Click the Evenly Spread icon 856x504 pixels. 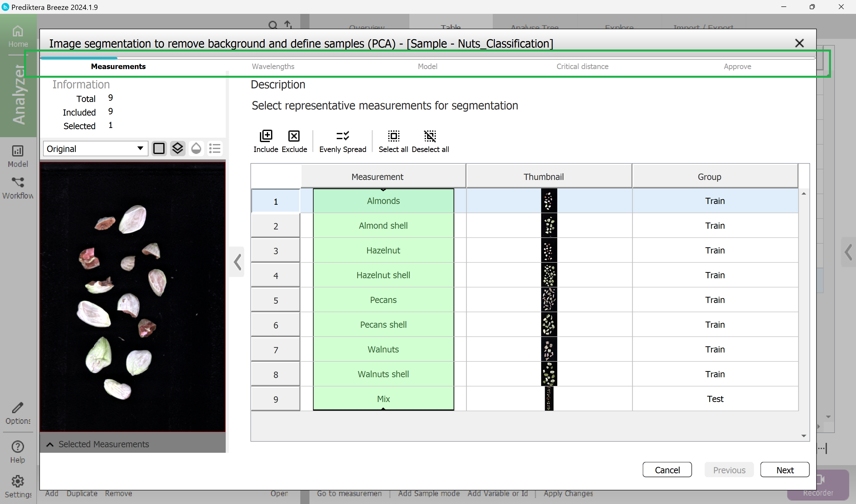[343, 136]
